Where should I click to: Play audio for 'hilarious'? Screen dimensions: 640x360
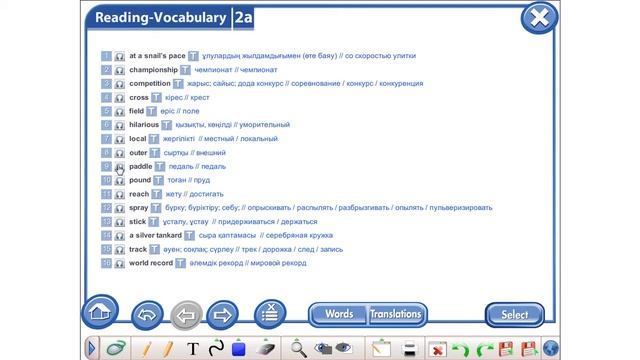click(x=119, y=125)
